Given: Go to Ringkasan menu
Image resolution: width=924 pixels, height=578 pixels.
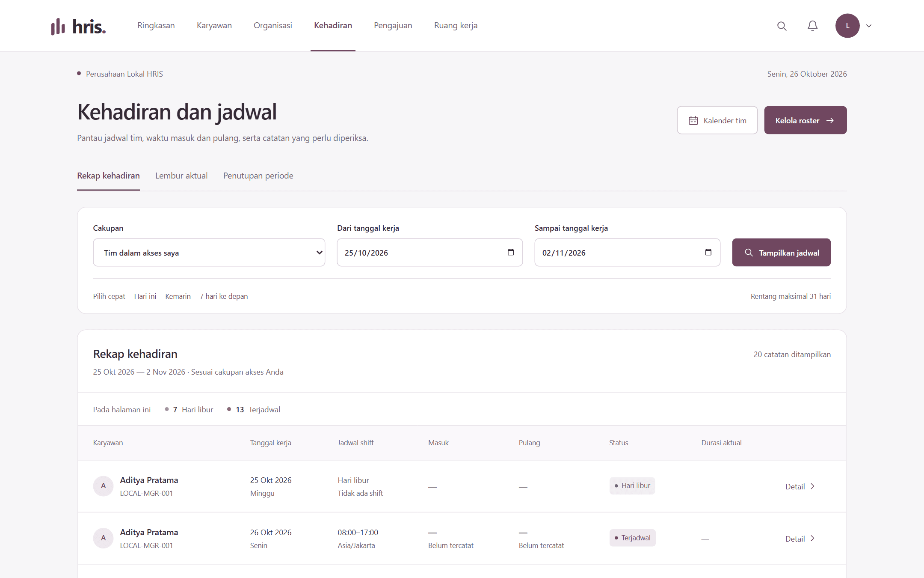Looking at the screenshot, I should coord(156,26).
